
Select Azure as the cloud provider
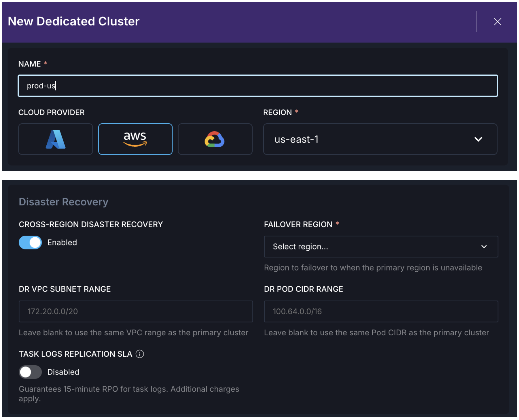[56, 139]
